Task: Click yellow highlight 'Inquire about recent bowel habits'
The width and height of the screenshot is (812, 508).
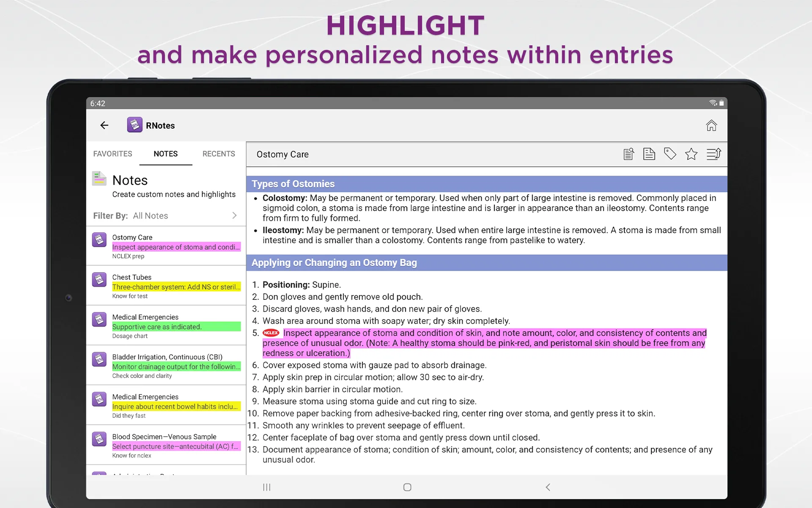Action: point(176,406)
